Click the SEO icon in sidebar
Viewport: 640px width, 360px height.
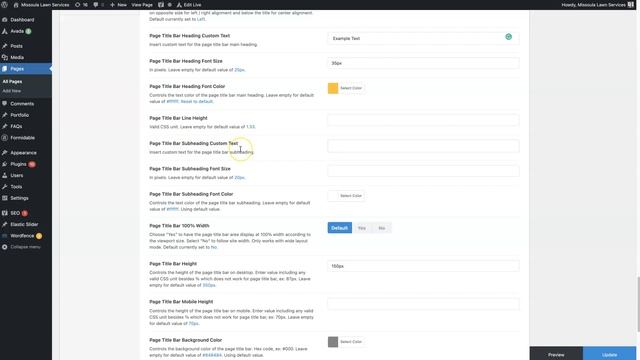[x=4, y=213]
